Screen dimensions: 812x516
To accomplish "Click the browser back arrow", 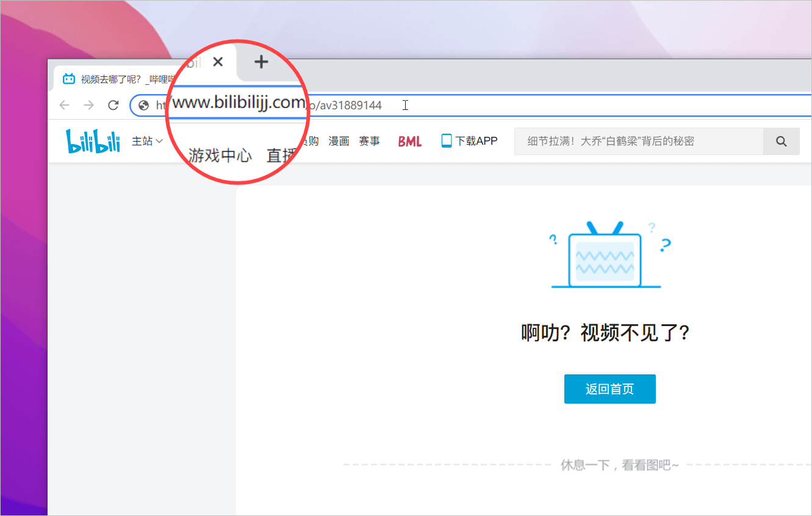I will (x=64, y=105).
